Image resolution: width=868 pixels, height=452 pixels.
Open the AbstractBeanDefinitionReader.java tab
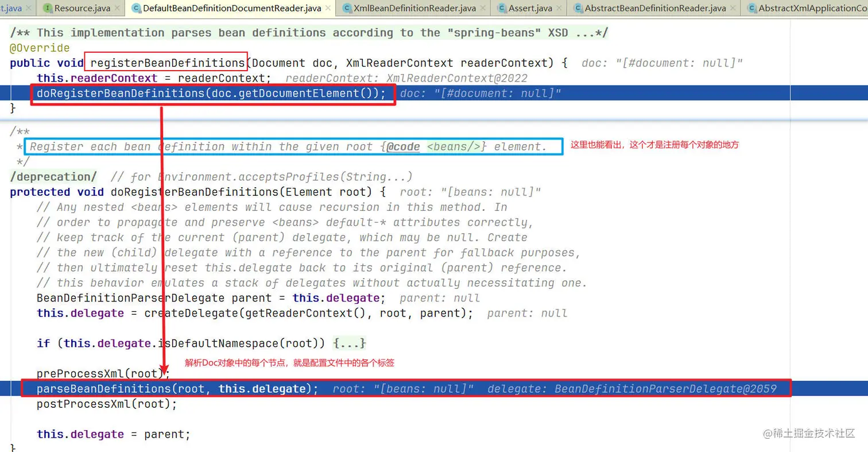655,9
